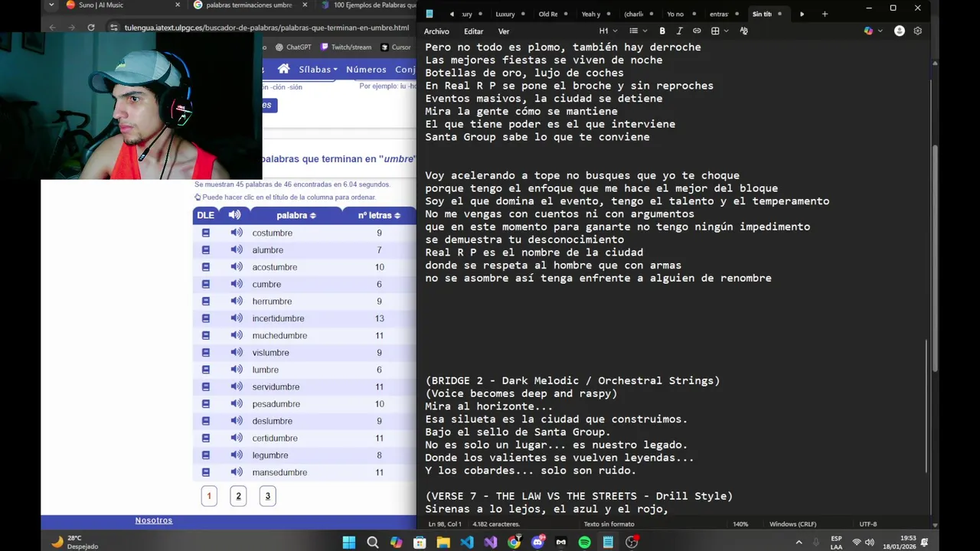Open DLE entry for muchedumbre
The height and width of the screenshot is (551, 980).
[205, 335]
